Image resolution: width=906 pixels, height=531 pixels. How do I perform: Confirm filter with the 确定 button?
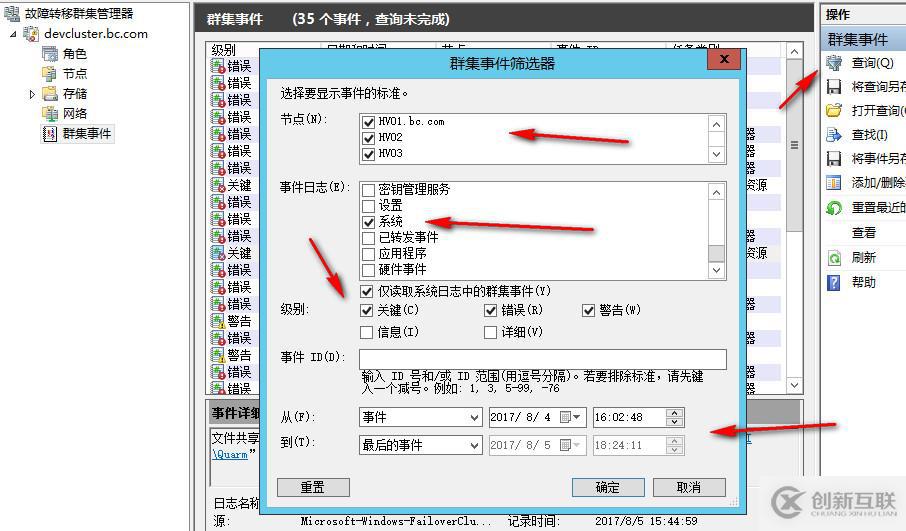pos(608,487)
